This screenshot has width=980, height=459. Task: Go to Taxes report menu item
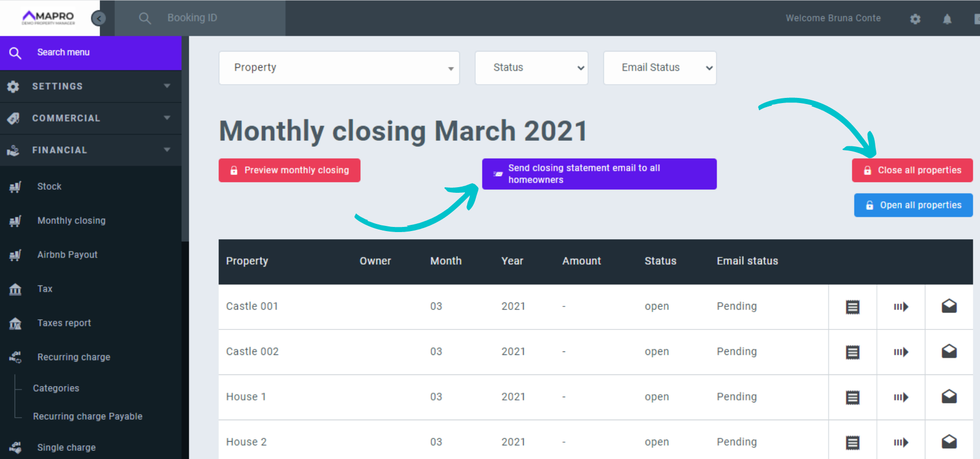[64, 323]
